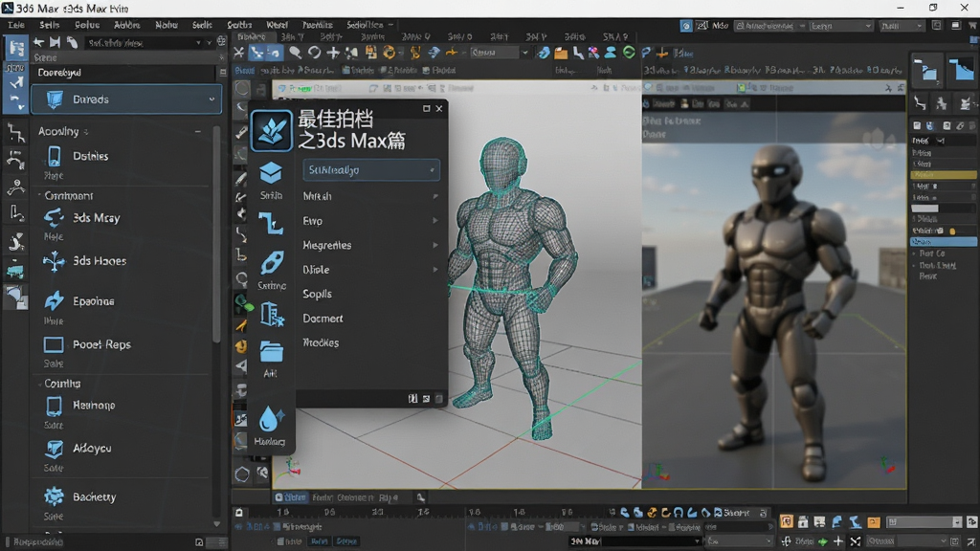Click the rotate circular arrow tool

pyautogui.click(x=314, y=53)
